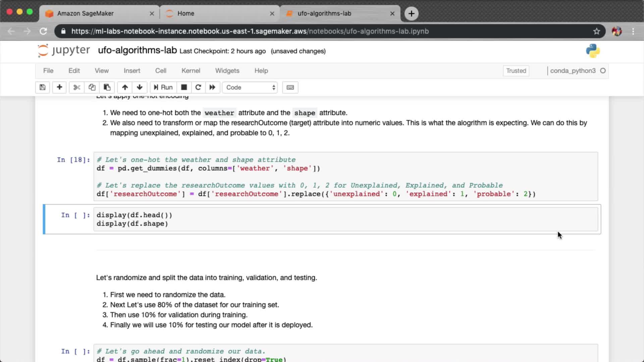Restart kernel and rerun notebook icon

(212, 87)
